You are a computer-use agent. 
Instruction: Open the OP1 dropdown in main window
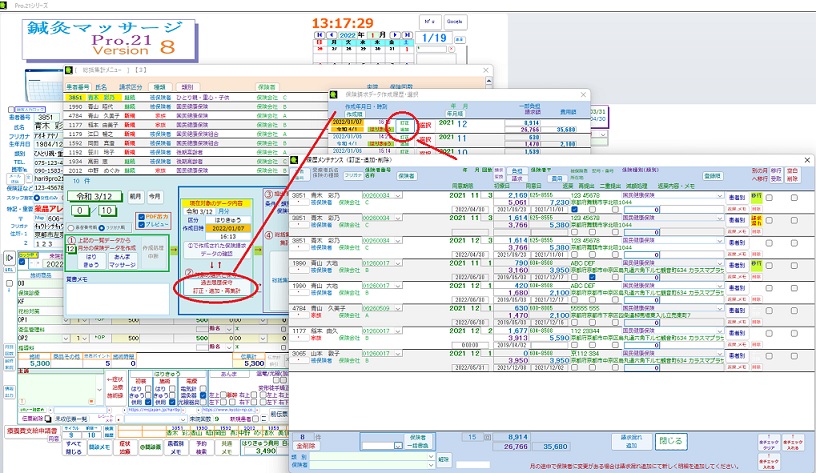[x=66, y=321]
